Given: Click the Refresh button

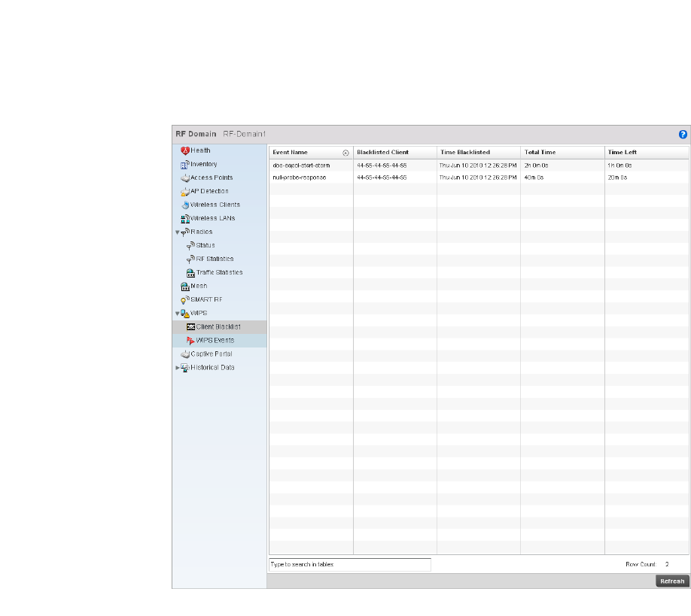Looking at the screenshot, I should coord(672,581).
